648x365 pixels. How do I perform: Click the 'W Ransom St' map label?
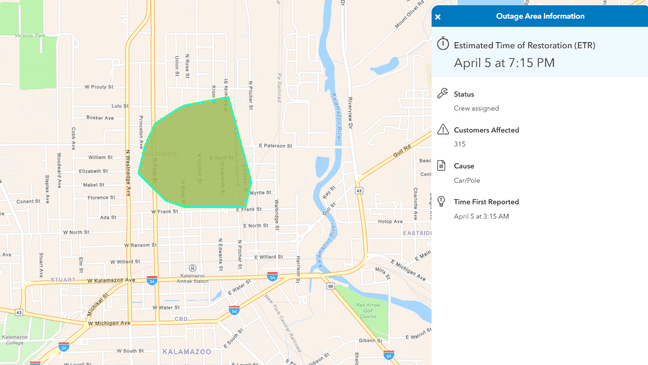pyautogui.click(x=141, y=245)
